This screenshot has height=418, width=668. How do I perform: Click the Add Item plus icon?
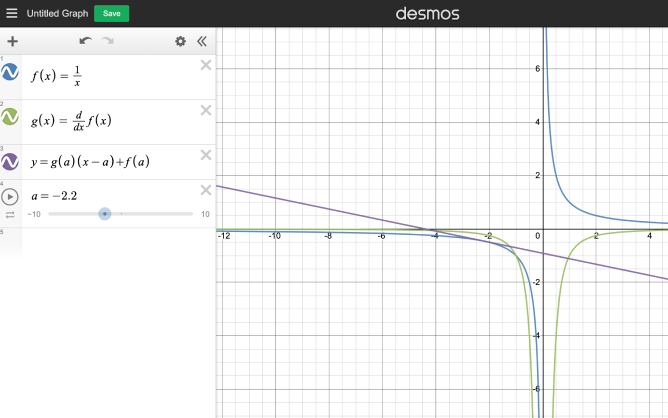tap(12, 41)
